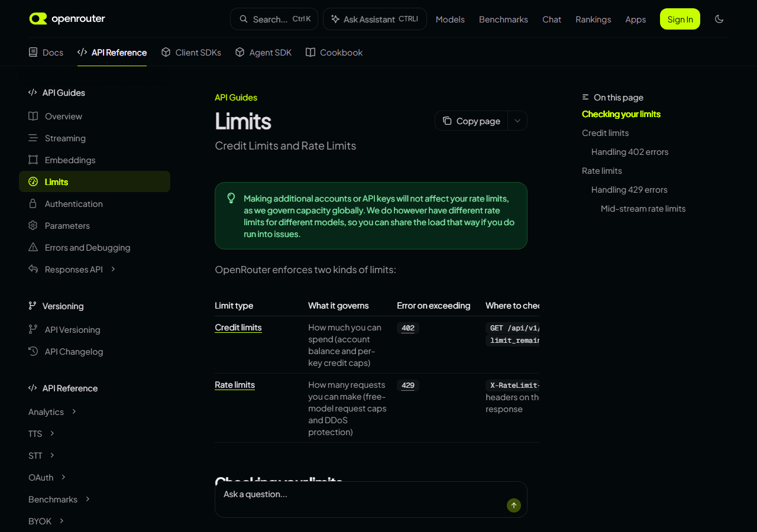Expand the Analytics section chevron
This screenshot has height=532, width=757.
pos(74,412)
